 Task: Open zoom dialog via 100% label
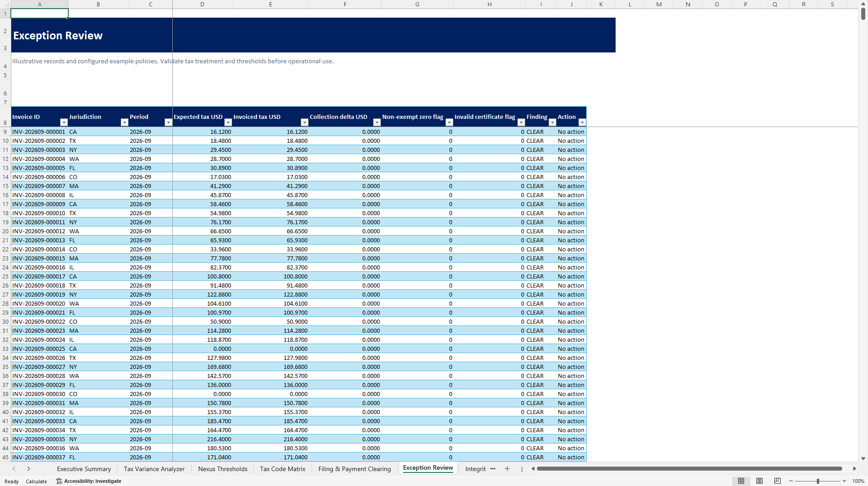pyautogui.click(x=858, y=481)
